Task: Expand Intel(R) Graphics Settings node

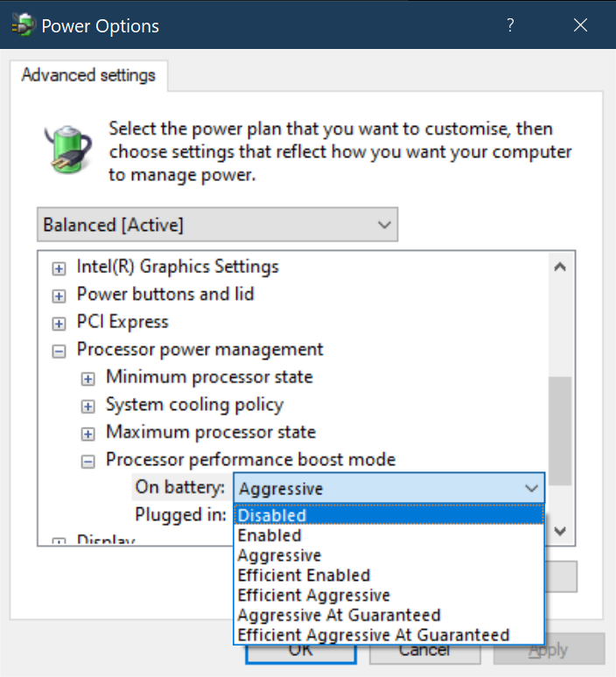Action: tap(59, 268)
